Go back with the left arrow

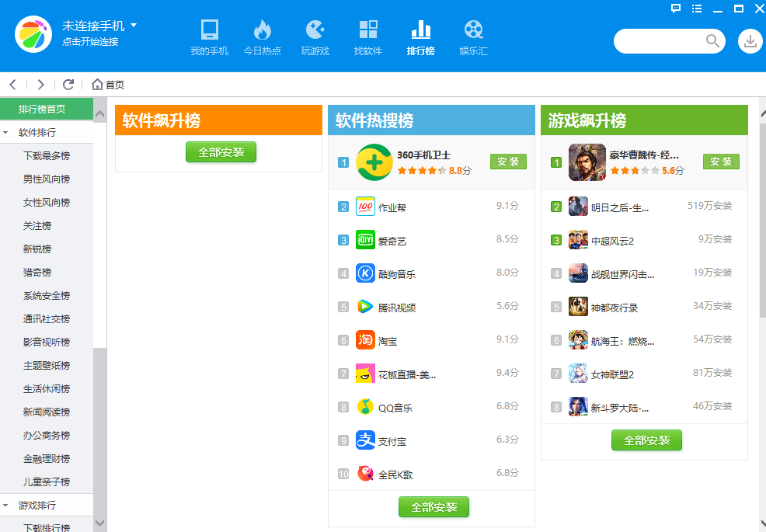pyautogui.click(x=12, y=85)
